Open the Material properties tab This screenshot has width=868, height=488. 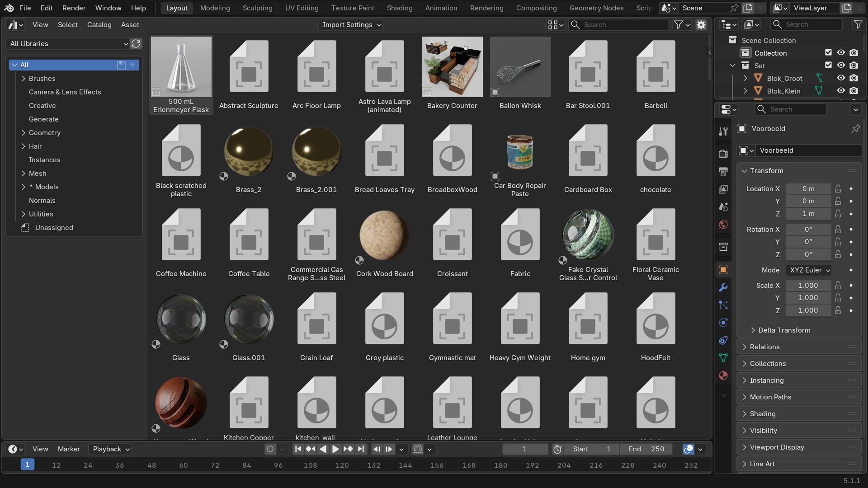(x=723, y=375)
